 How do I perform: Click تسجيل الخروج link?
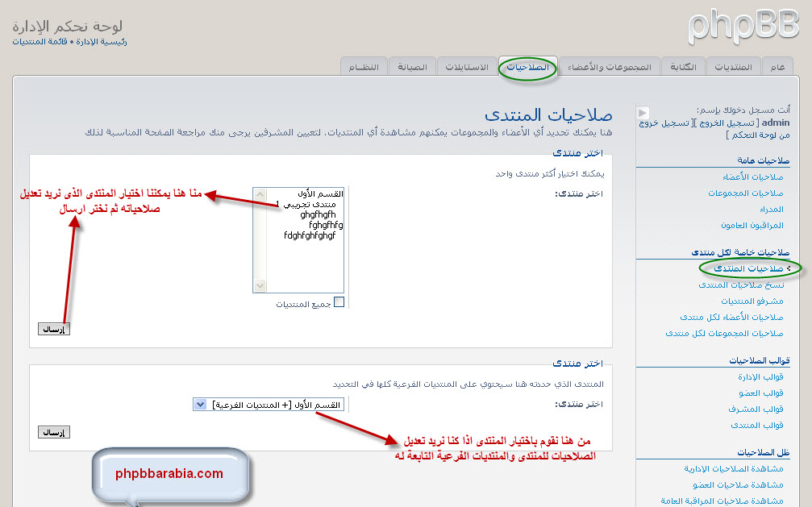click(x=727, y=123)
